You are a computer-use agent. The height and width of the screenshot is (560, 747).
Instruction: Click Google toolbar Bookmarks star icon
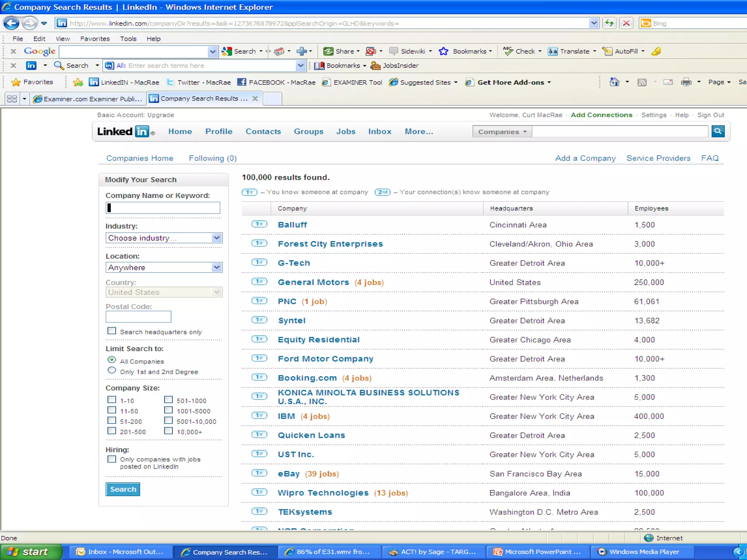point(444,51)
